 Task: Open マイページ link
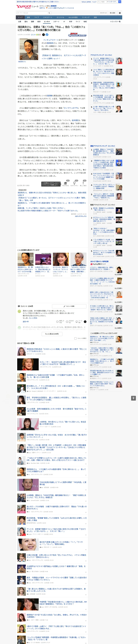pyautogui.click(x=103, y=13)
